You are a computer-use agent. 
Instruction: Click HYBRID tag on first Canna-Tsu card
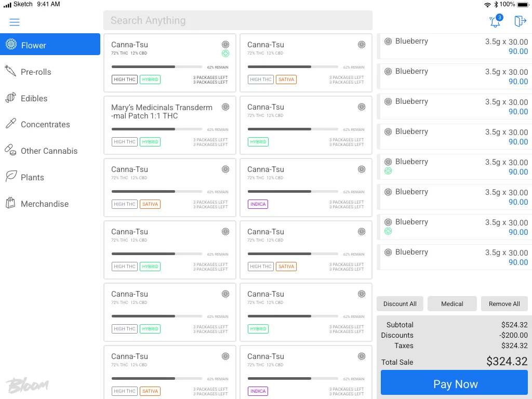point(150,79)
